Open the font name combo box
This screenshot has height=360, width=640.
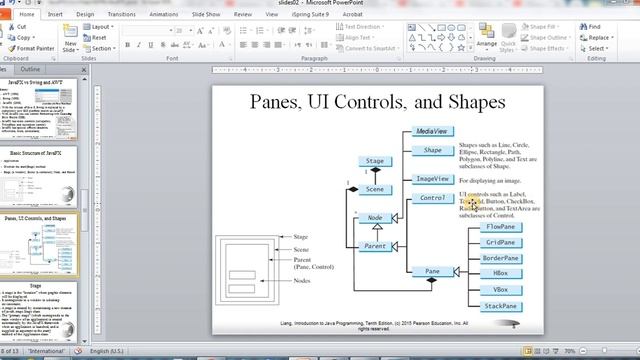(x=147, y=31)
